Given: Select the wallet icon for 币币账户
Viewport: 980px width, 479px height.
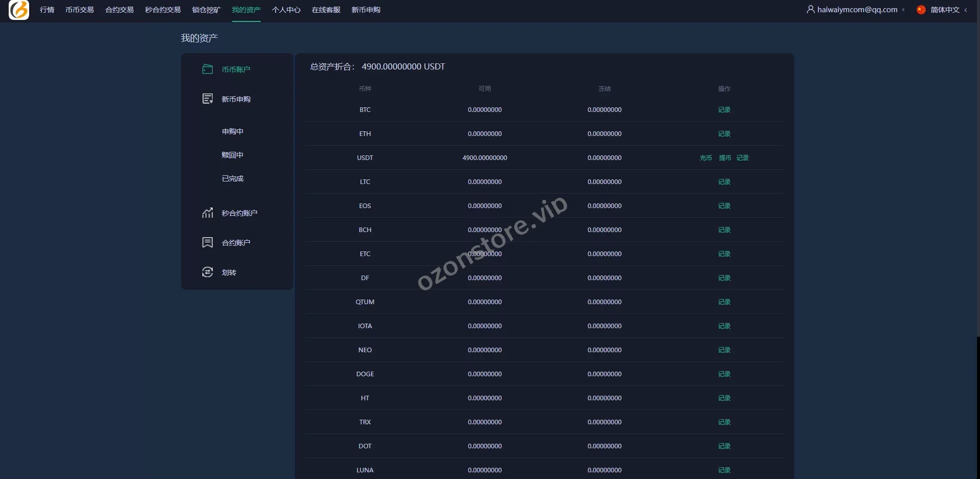Looking at the screenshot, I should click(207, 69).
